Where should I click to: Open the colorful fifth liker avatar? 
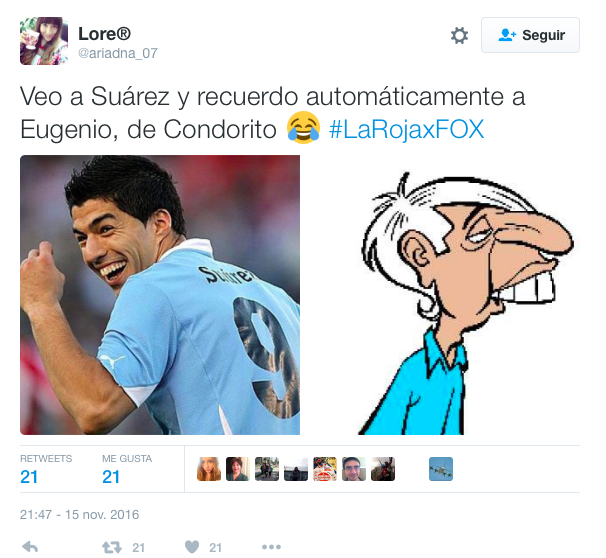[x=325, y=469]
